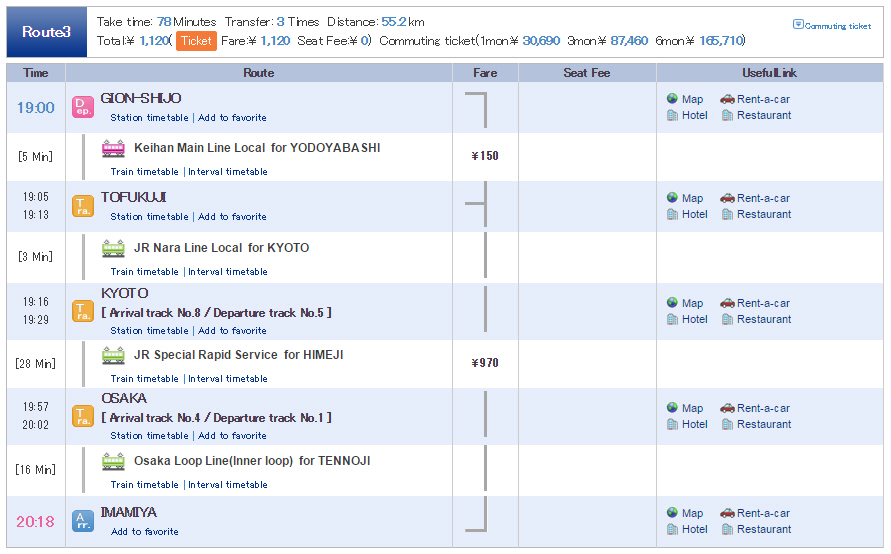Click the globe Map icon in OSAKA row

pos(672,407)
